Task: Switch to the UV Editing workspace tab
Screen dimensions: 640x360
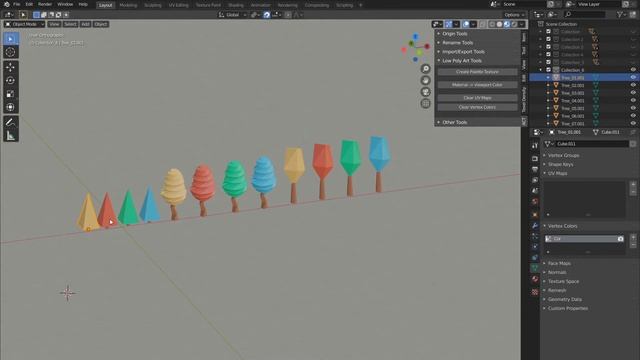Action: (179, 5)
